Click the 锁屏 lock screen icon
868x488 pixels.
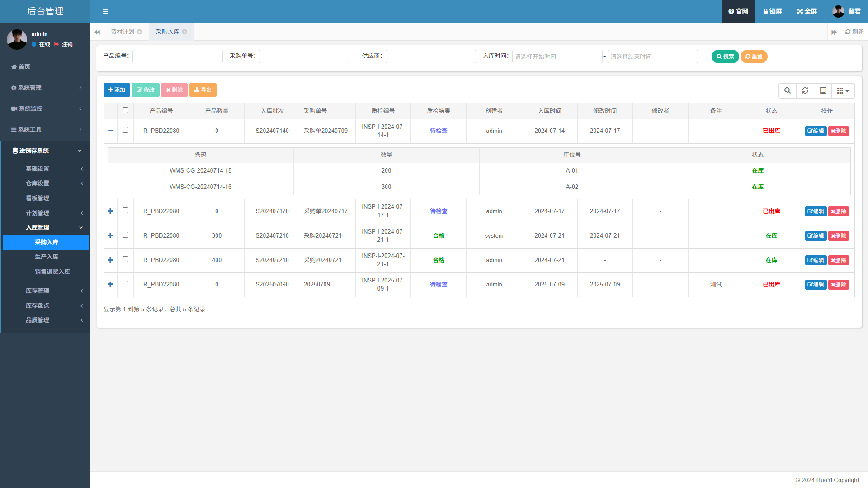coord(773,11)
